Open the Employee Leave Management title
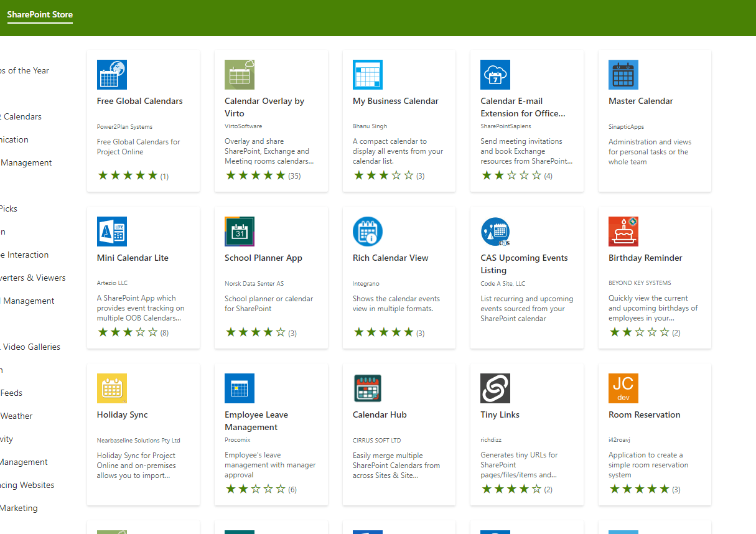 [x=256, y=421]
